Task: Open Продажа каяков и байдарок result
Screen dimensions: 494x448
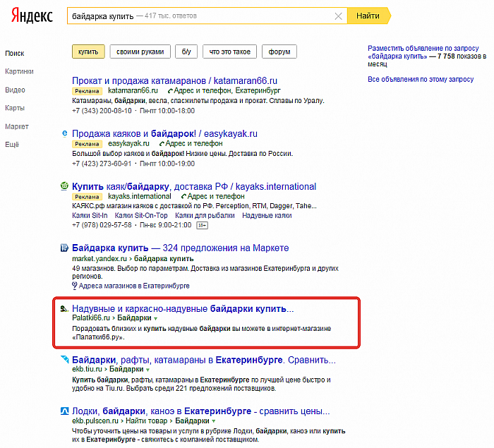Action: tap(164, 133)
